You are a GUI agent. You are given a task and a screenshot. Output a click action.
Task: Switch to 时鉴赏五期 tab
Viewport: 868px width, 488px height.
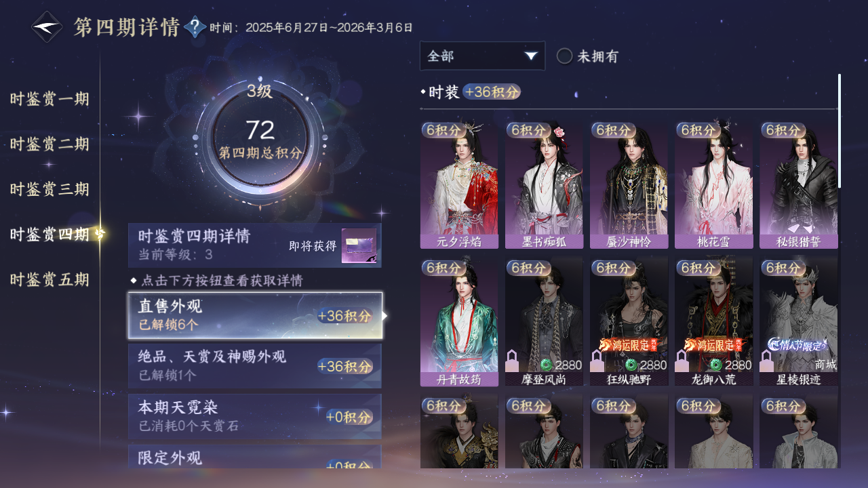pos(50,279)
